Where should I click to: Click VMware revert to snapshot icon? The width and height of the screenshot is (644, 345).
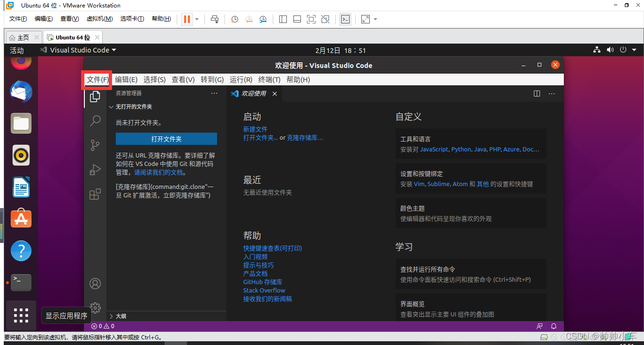pos(249,19)
